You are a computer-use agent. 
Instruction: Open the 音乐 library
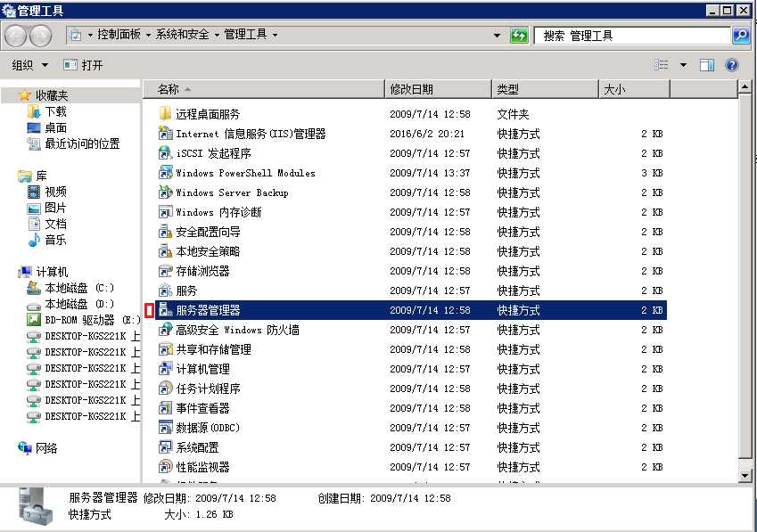[x=55, y=240]
